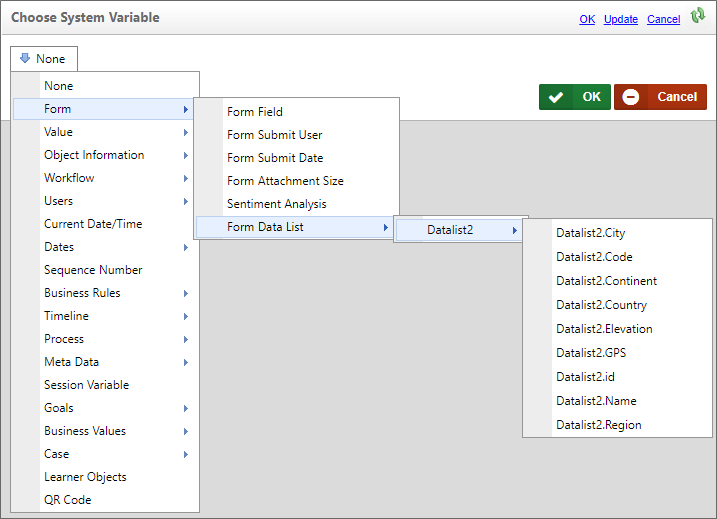Screen dimensions: 717x519
Task: Choose Datalist2.Country menu entry
Action: point(601,305)
